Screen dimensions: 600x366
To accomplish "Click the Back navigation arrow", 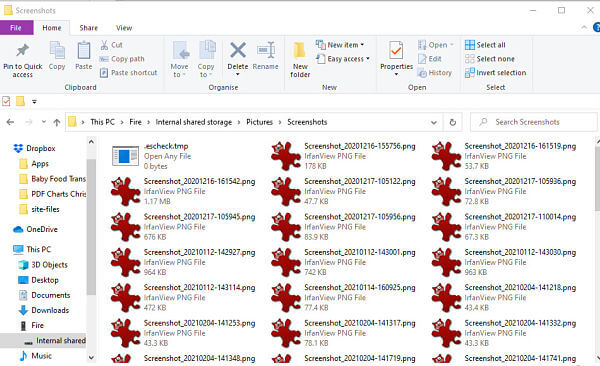I will [10, 122].
